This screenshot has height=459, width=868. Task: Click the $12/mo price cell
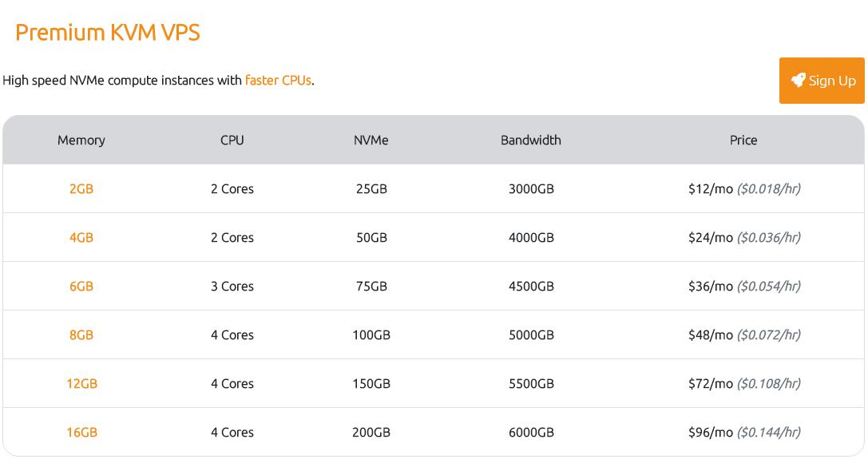pos(743,189)
